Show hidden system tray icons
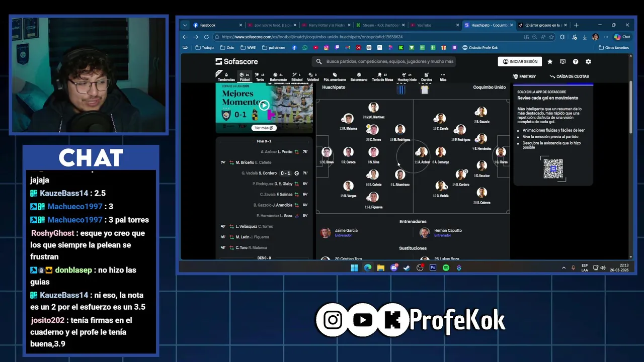644x362 pixels. point(563,268)
